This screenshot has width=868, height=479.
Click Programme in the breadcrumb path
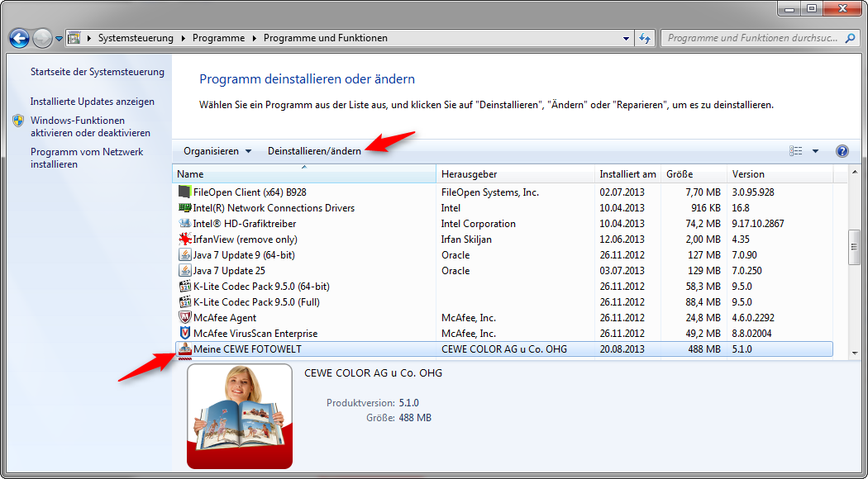[218, 38]
